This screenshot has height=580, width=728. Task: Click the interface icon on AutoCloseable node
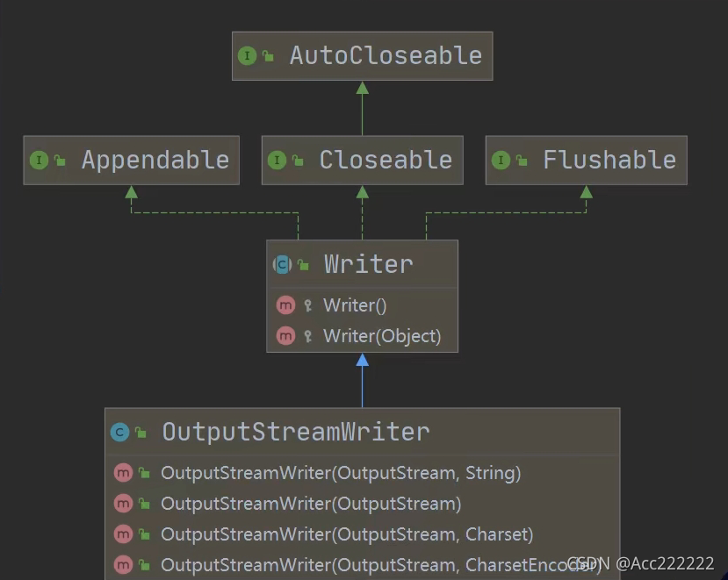(248, 55)
